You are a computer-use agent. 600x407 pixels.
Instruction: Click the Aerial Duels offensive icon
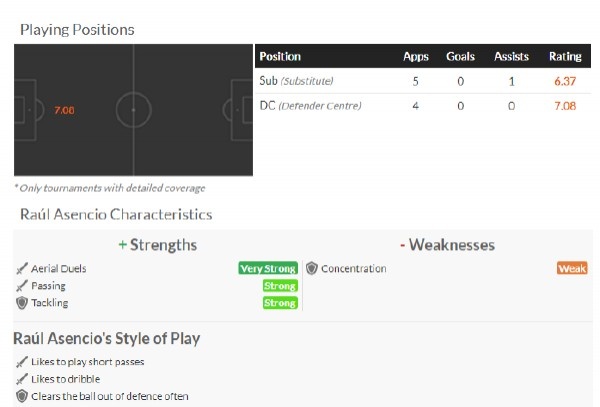(21, 269)
